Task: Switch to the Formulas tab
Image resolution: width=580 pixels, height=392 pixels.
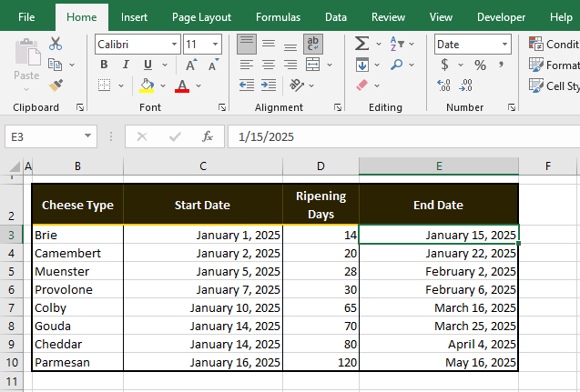Action: (278, 16)
